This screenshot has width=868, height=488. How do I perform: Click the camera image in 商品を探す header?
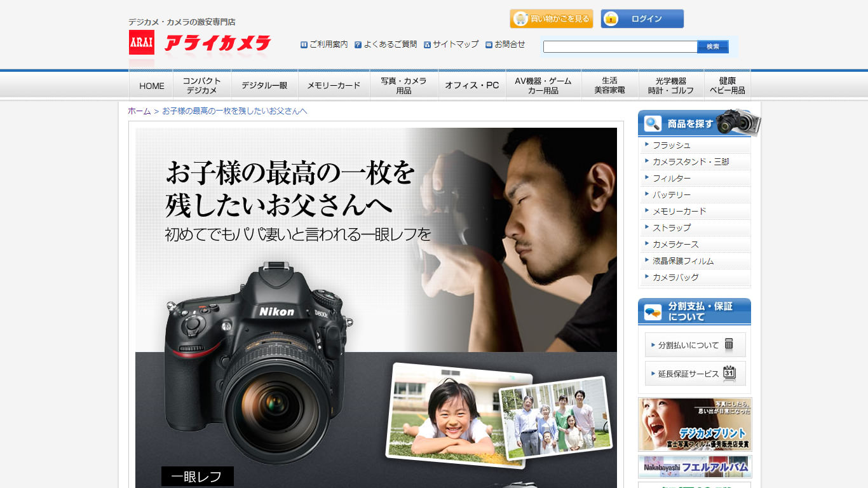tap(738, 121)
